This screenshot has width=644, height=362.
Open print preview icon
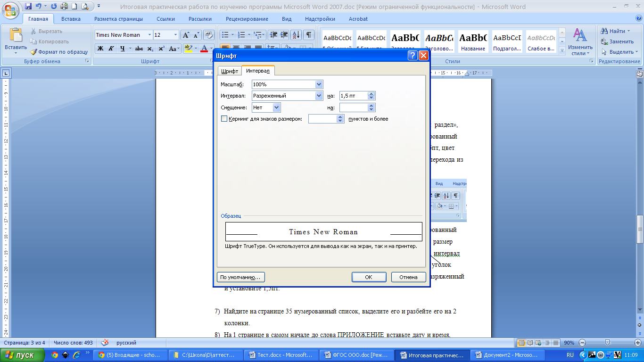[x=84, y=7]
